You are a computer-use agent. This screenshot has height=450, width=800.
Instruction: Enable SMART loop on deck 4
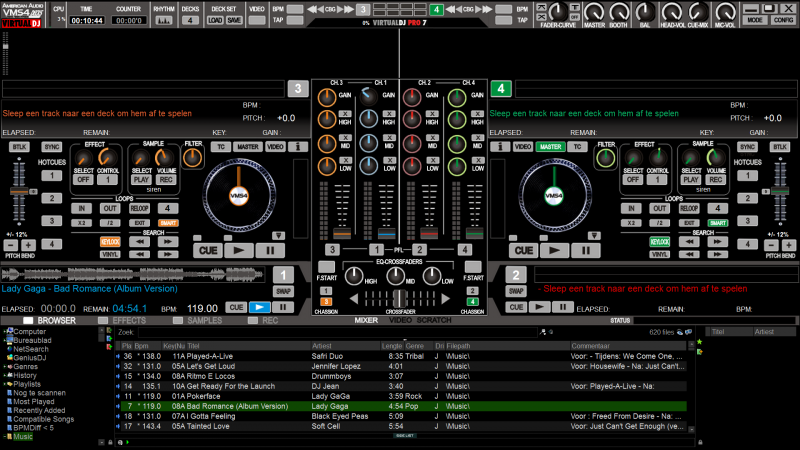717,223
